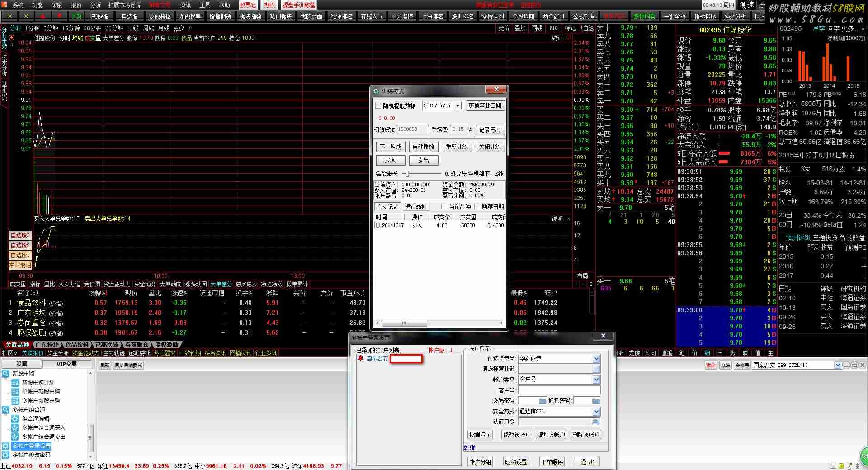
Task: Click the 增加该帐户 button
Action: pyautogui.click(x=551, y=435)
